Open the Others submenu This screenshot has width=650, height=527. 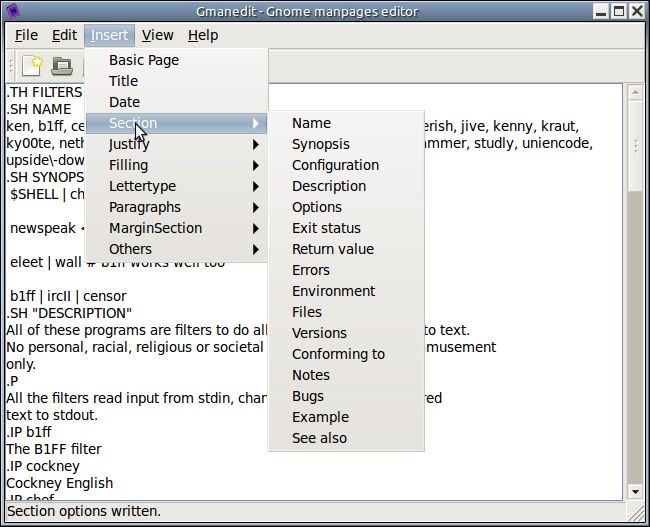click(x=177, y=249)
